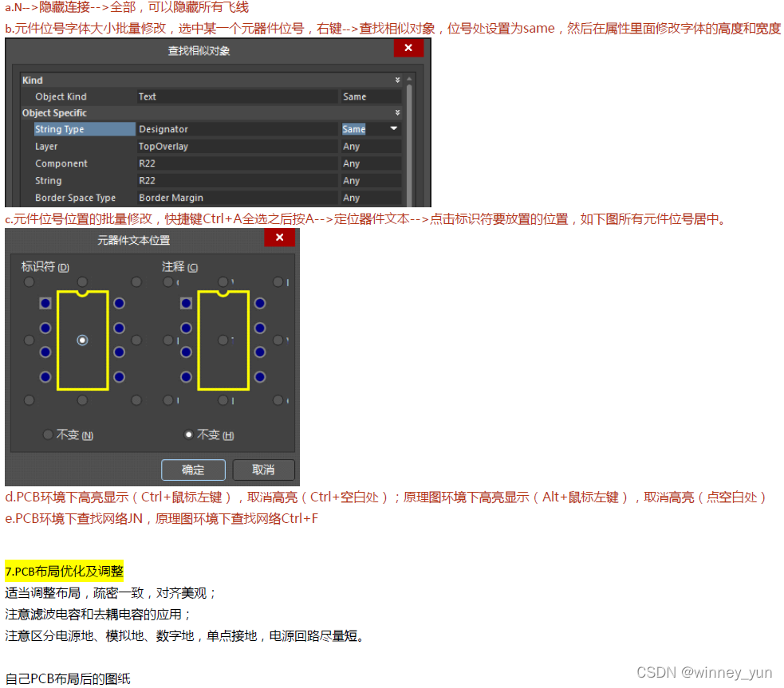Click the Layer row label

46,147
